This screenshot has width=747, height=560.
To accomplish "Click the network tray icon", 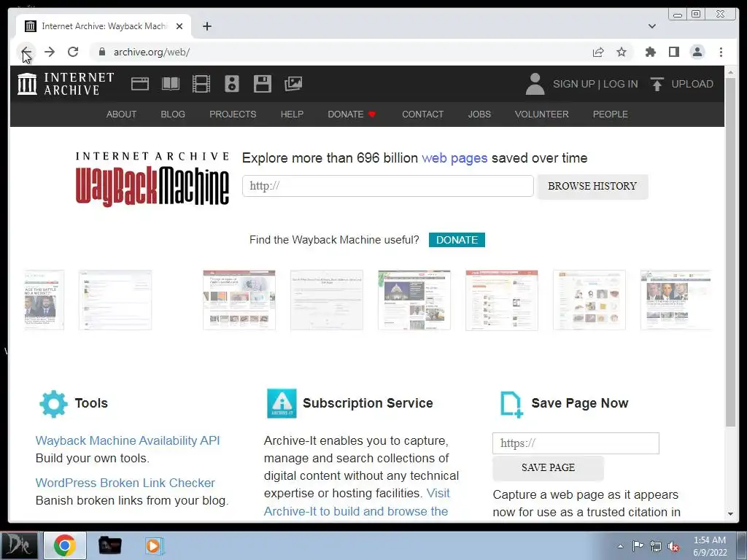I will 656,546.
